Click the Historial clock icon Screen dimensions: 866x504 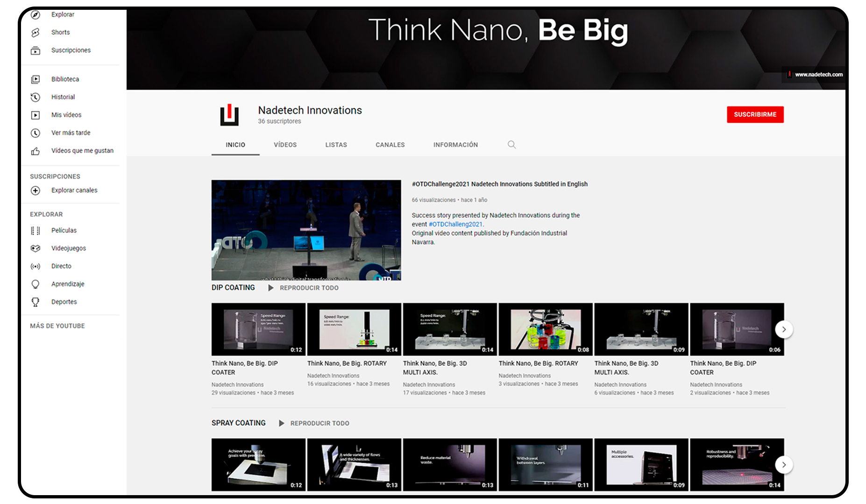35,97
